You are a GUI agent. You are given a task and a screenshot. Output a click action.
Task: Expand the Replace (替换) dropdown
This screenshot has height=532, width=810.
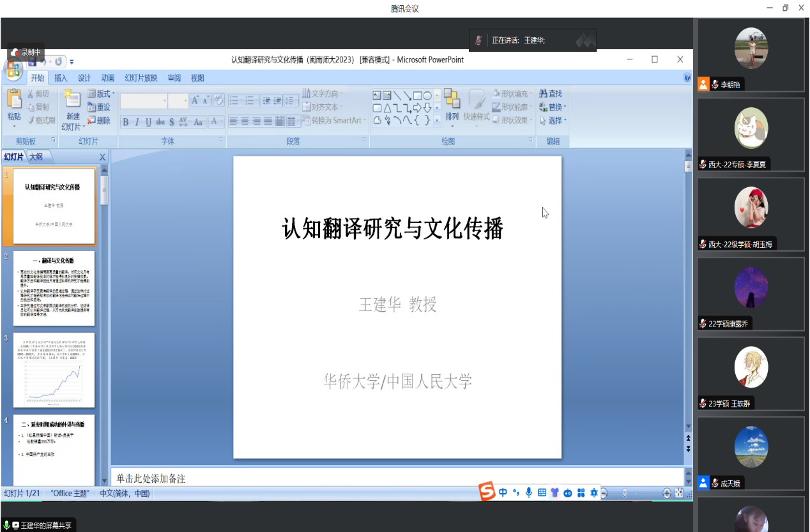[x=553, y=107]
